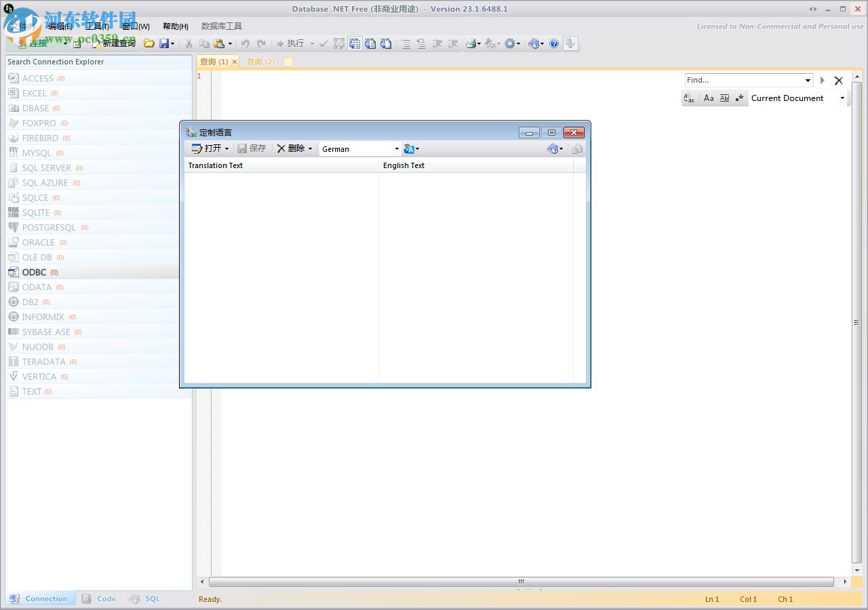This screenshot has height=610, width=868.
Task: Toggle Match Case (Aa) in Find panel
Action: tap(709, 98)
